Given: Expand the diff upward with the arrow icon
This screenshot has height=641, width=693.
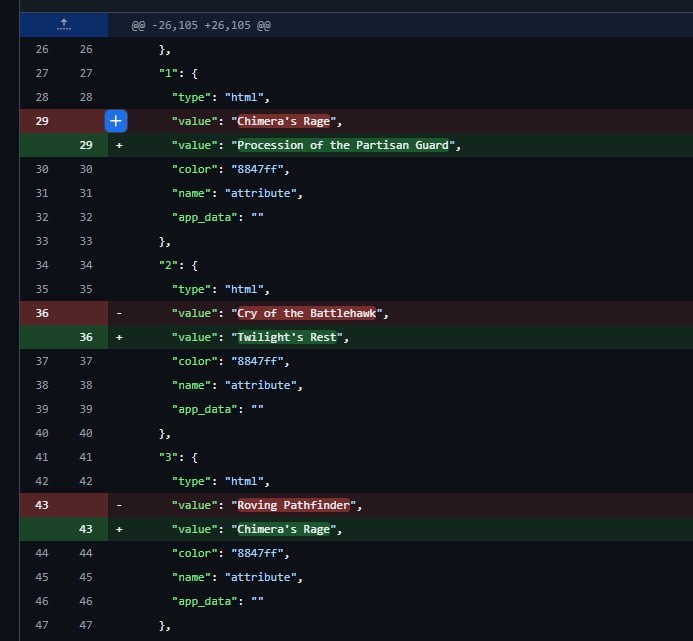Looking at the screenshot, I should 63,24.
